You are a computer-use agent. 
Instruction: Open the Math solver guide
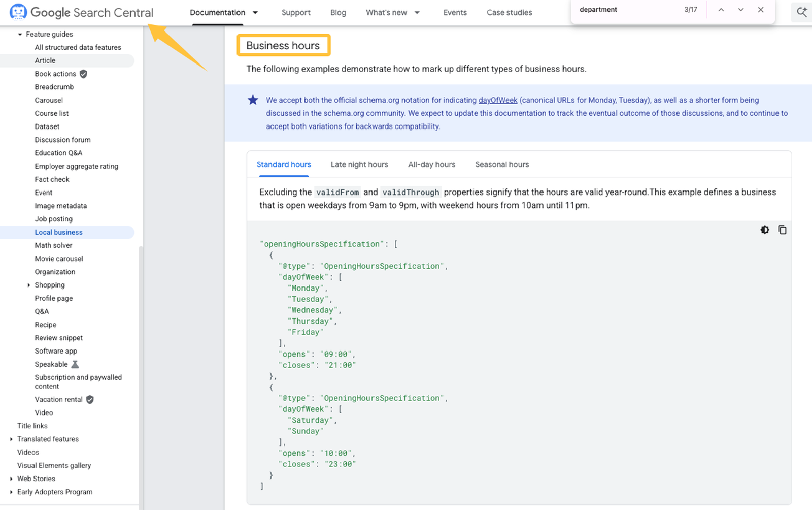pos(53,245)
